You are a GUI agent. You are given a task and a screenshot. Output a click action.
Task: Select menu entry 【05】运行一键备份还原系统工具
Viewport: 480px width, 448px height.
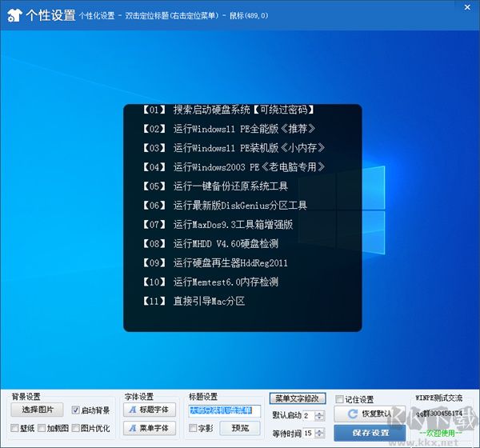[x=215, y=186]
